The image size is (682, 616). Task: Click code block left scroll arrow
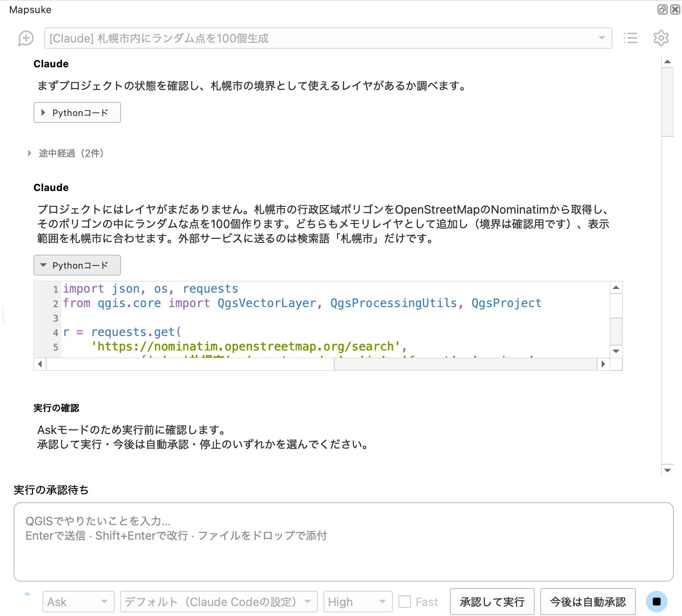pyautogui.click(x=40, y=364)
